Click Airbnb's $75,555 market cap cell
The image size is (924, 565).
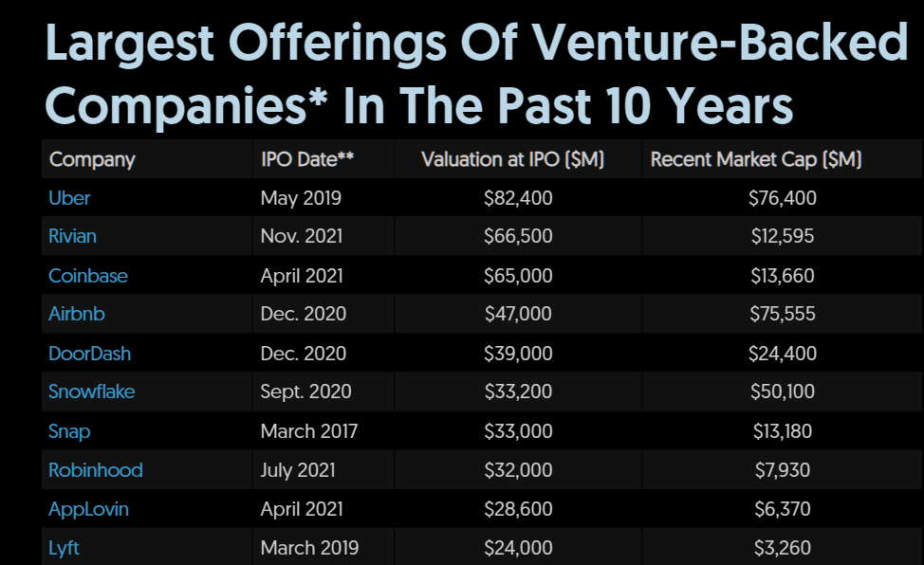pos(782,315)
